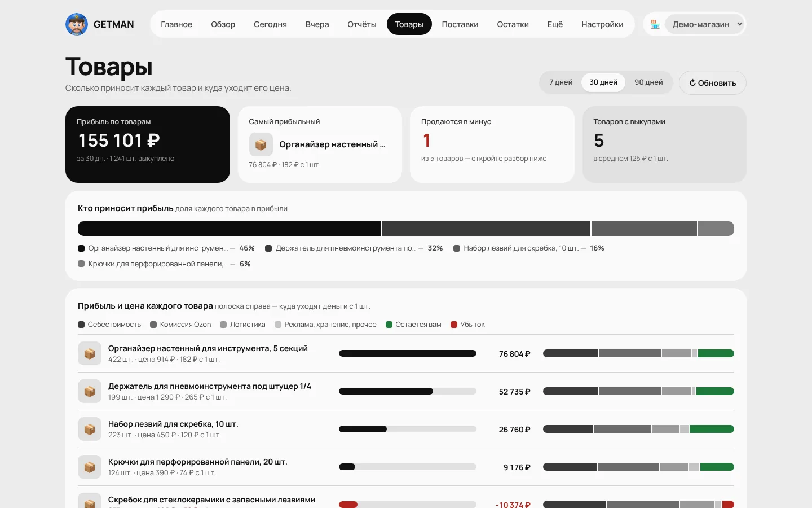Image resolution: width=812 pixels, height=508 pixels.
Task: Click the green Остаётся вам legend swatch
Action: (389, 325)
